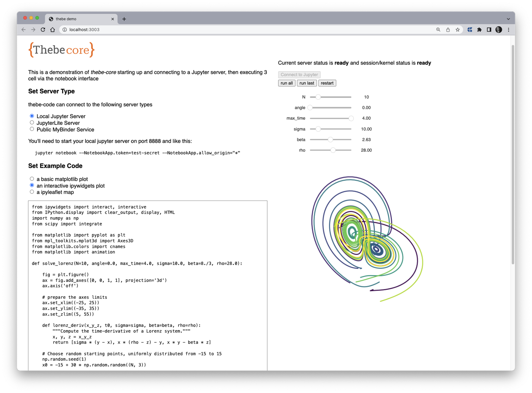Close the thebe demo tab
532x393 pixels.
[112, 19]
